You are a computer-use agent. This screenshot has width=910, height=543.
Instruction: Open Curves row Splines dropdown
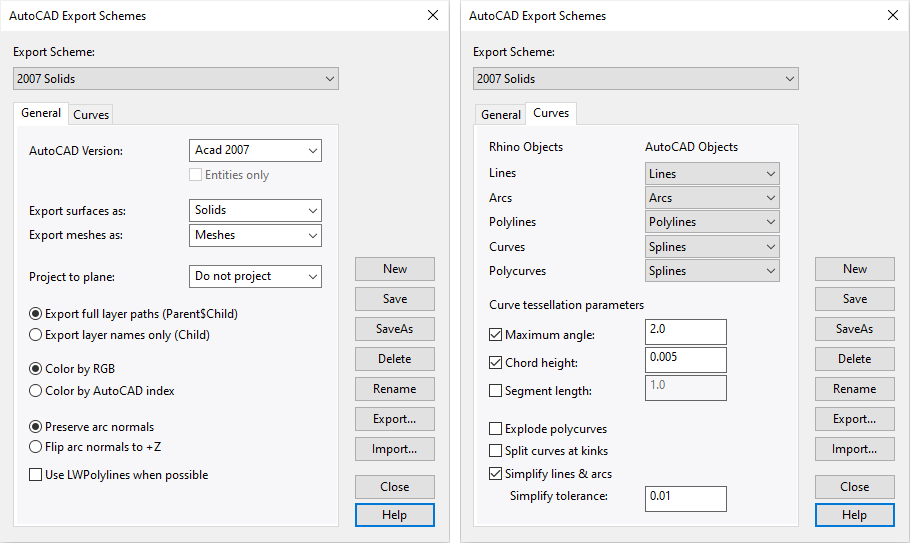(712, 247)
